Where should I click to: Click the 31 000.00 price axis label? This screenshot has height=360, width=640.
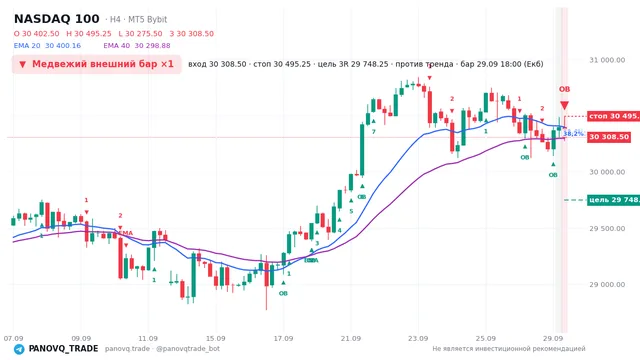coord(607,60)
